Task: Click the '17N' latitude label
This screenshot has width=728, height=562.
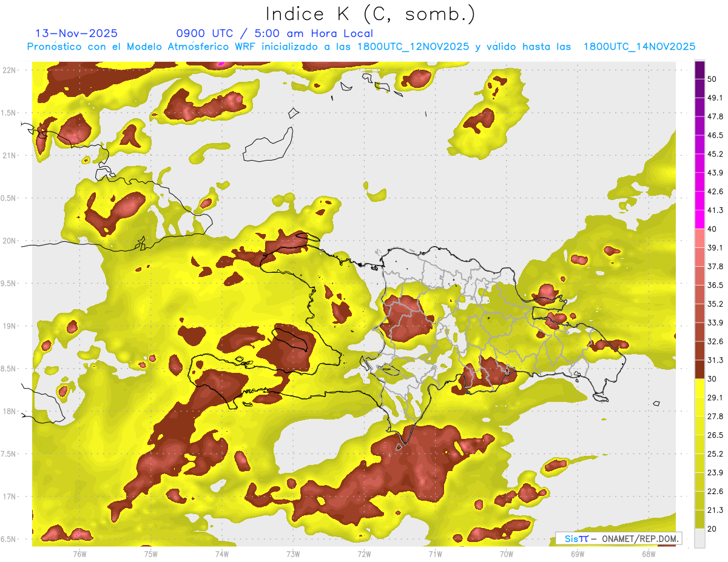Action: (x=9, y=497)
